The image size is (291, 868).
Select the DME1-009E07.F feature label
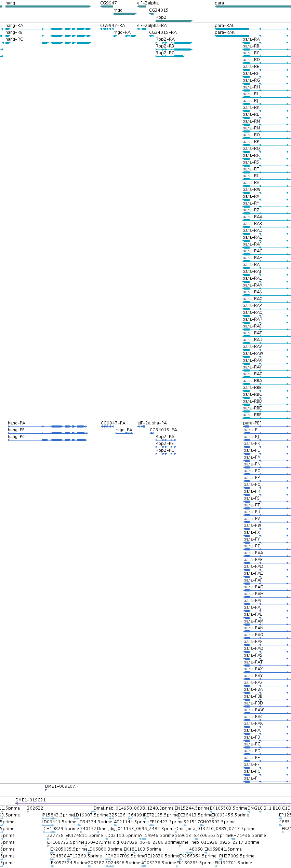pos(62,786)
